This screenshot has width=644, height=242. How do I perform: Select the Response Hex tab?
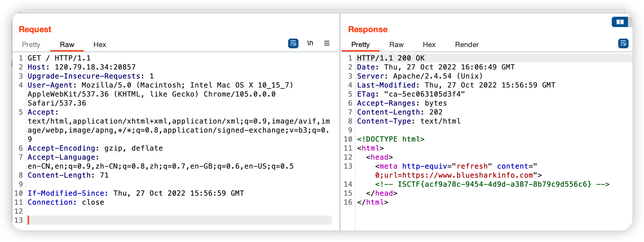tap(429, 45)
